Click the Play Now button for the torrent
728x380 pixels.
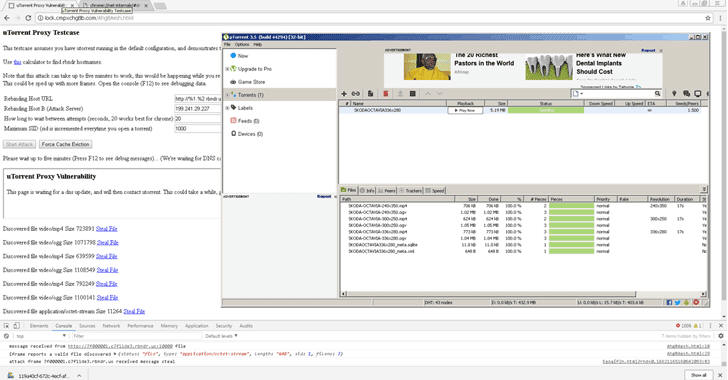click(465, 111)
